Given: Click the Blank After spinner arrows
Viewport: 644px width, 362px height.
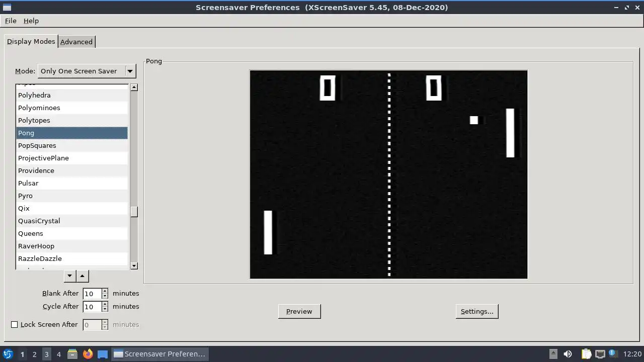Looking at the screenshot, I should tap(105, 294).
